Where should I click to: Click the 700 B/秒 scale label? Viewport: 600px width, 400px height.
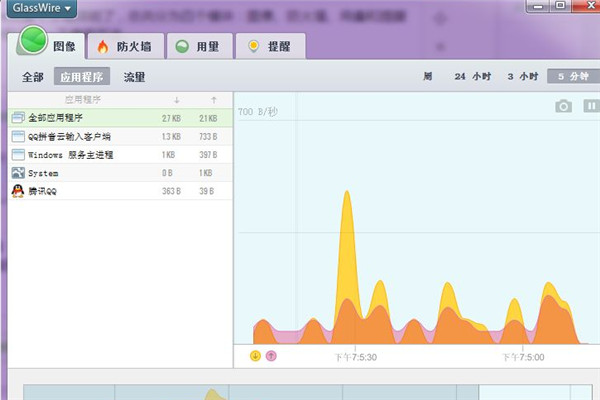(258, 112)
